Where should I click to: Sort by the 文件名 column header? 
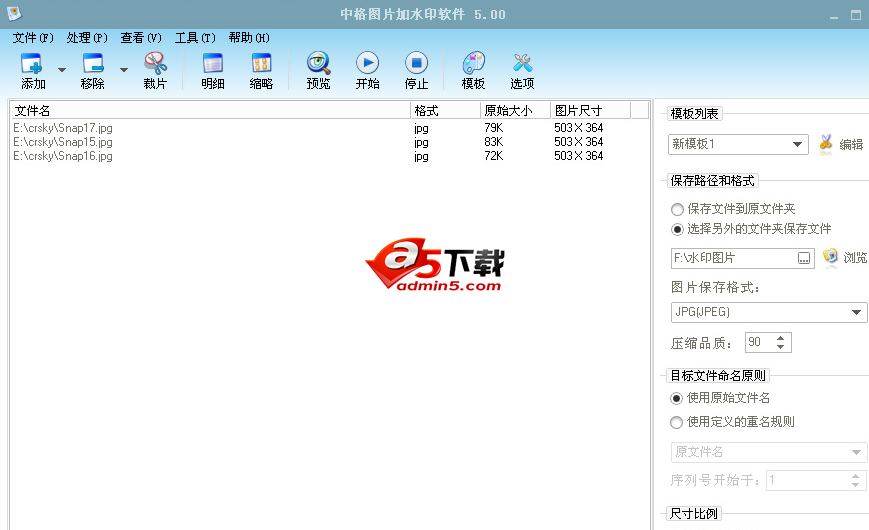click(x=211, y=110)
